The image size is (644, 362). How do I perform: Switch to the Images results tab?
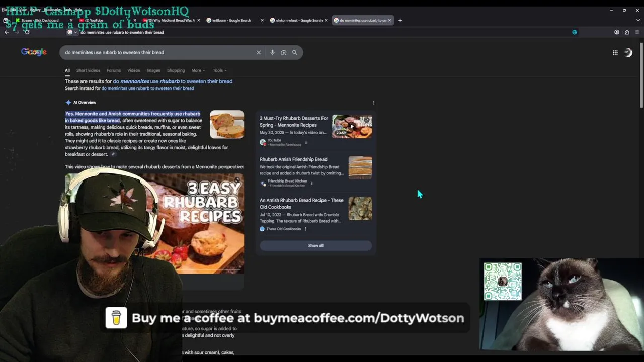[153, 70]
